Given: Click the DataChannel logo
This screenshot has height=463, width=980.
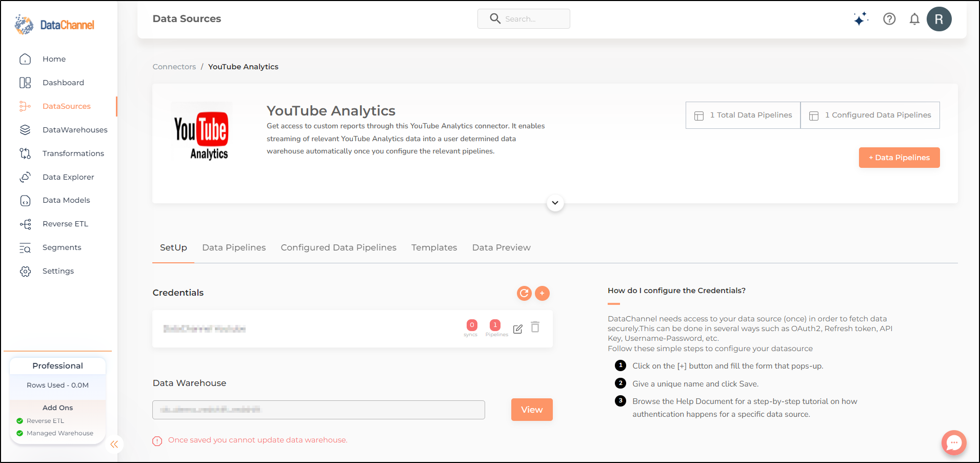Looking at the screenshot, I should 54,25.
